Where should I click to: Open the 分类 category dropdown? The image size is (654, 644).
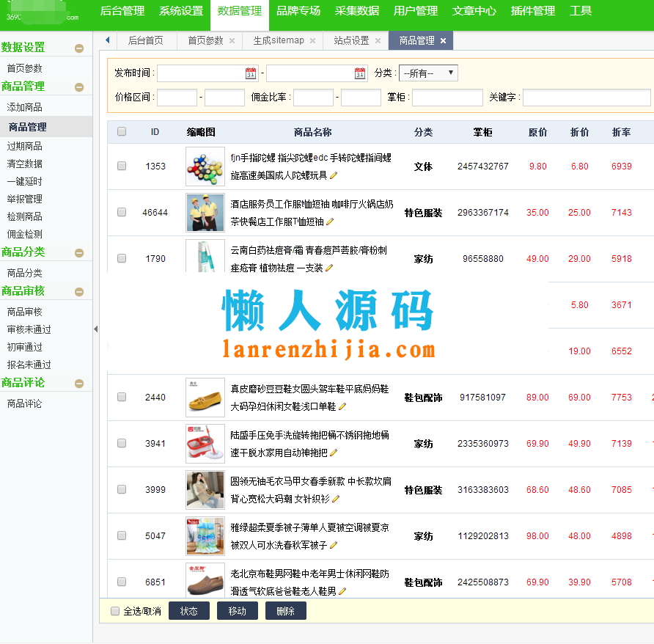[x=429, y=73]
